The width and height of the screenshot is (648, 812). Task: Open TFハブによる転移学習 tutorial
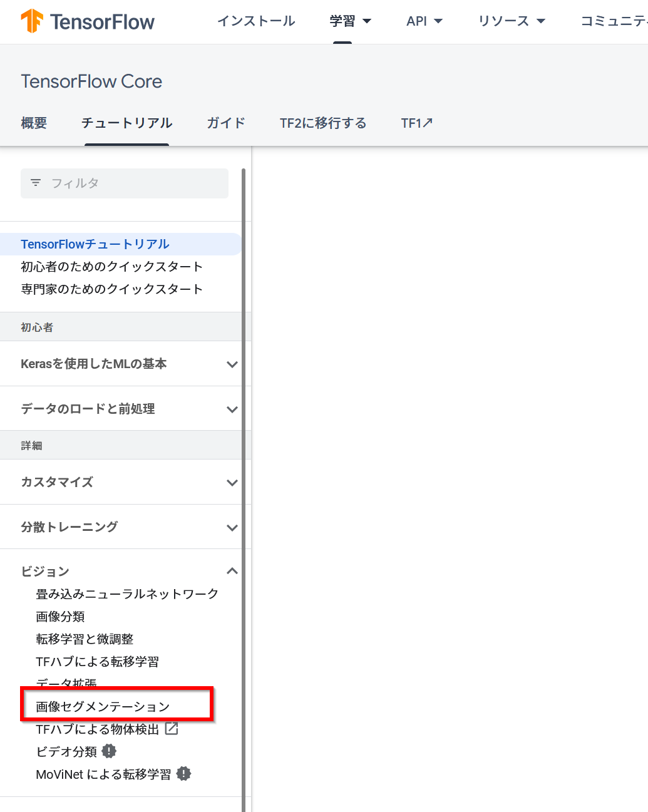click(98, 661)
